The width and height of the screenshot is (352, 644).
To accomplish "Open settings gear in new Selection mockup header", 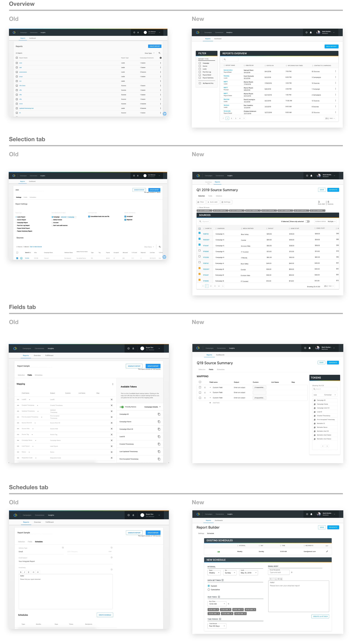I will pos(307,176).
